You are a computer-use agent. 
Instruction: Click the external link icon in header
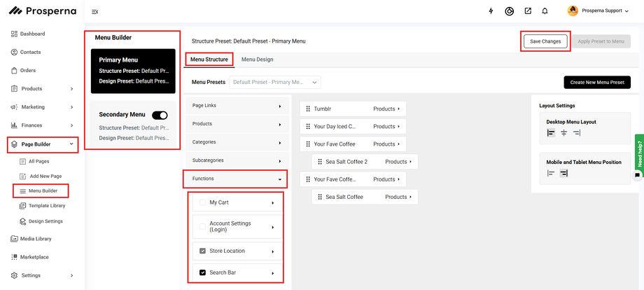point(527,11)
